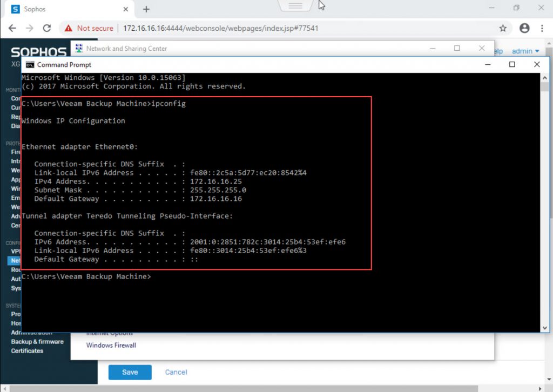Viewport: 553px width, 392px height.
Task: Click the default gateway 172.16.16.16 value
Action: click(216, 199)
